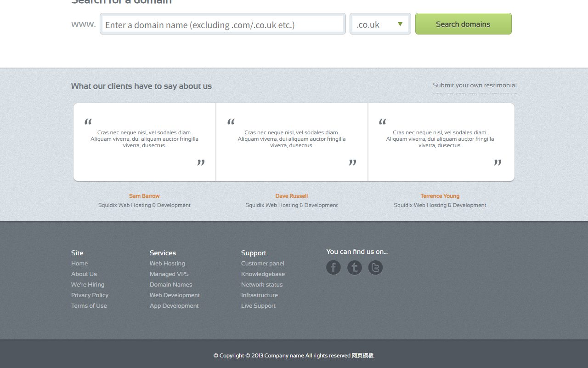The width and height of the screenshot is (588, 368).
Task: Click the green dropdown arrow beside .co.uk
Action: [400, 24]
